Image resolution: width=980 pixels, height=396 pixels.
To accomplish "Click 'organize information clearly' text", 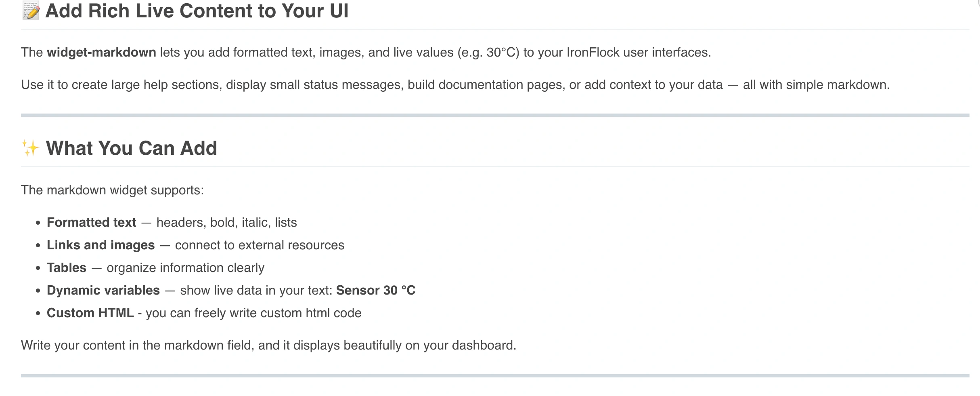I will click(x=185, y=268).
